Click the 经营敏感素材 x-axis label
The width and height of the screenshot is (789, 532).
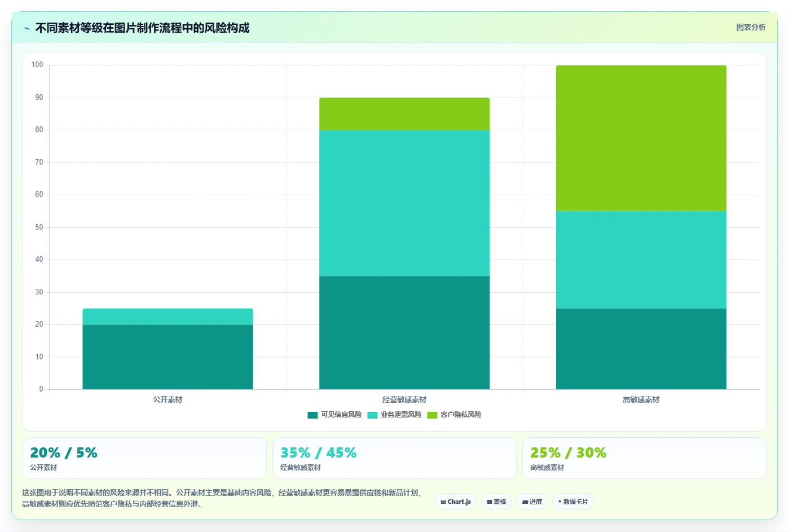point(404,399)
